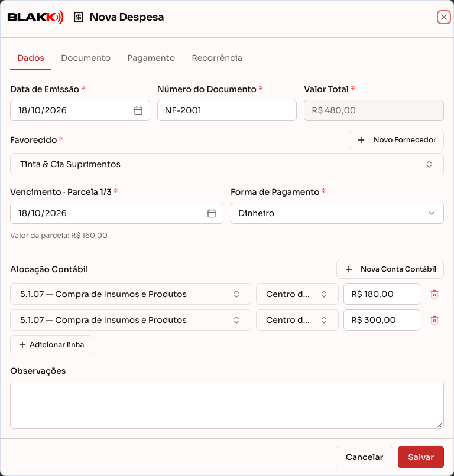Delete the R$ 300,00 allocation row

tap(434, 320)
